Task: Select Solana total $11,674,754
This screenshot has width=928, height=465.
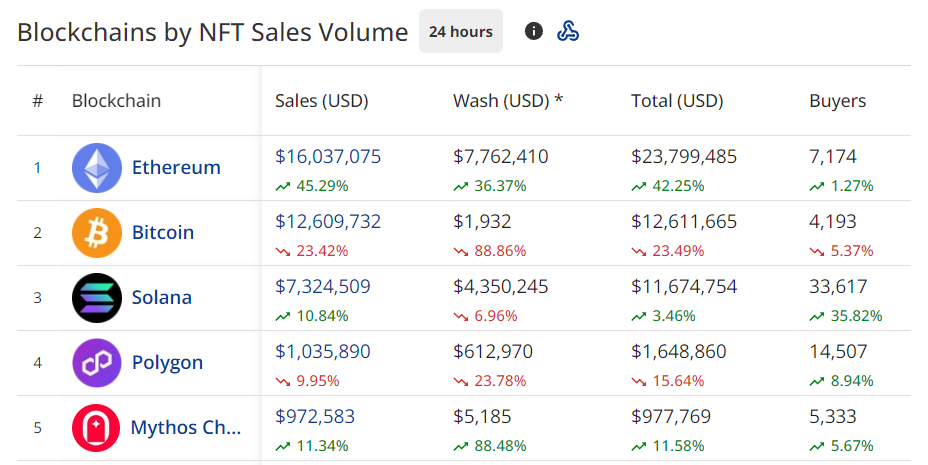Action: (x=684, y=287)
